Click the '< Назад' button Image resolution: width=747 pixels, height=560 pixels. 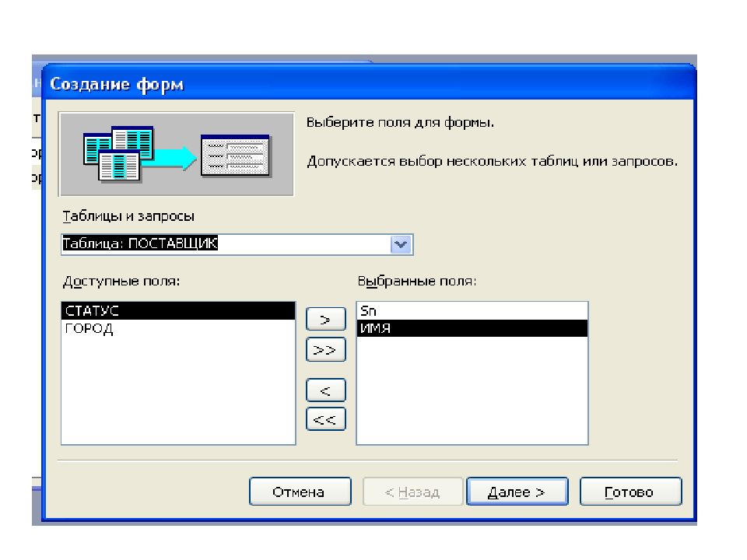pos(412,492)
